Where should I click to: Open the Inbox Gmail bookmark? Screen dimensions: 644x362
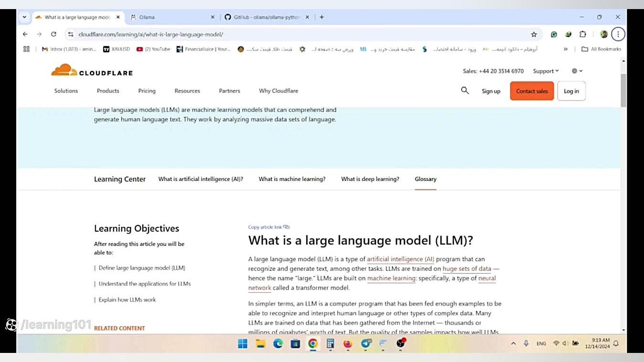pos(69,49)
